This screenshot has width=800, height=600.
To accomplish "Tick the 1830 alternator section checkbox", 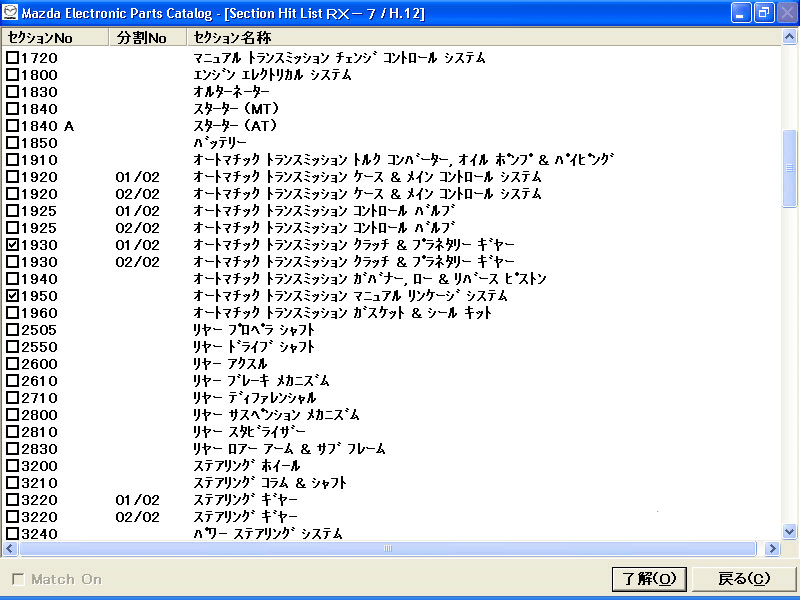I will point(12,92).
